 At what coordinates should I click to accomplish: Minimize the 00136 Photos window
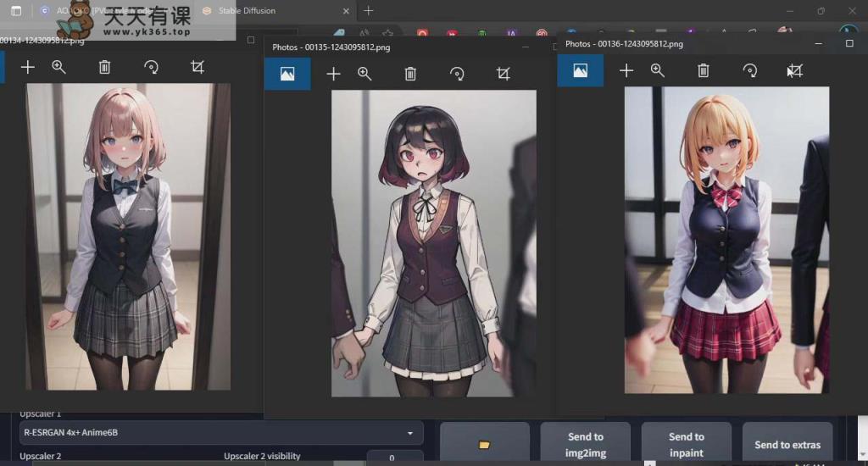pyautogui.click(x=818, y=43)
